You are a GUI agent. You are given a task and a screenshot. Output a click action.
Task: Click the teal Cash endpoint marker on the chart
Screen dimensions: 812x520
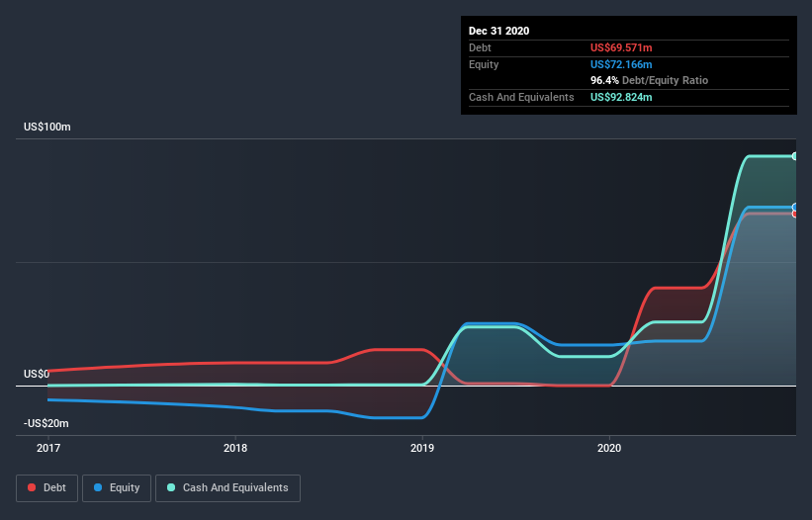(794, 156)
